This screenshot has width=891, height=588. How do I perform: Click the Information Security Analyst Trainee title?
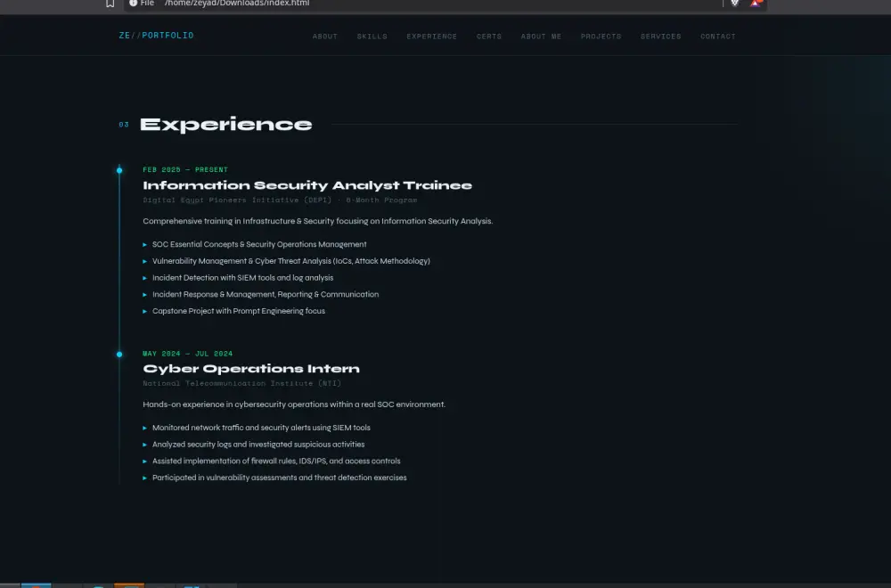point(307,185)
